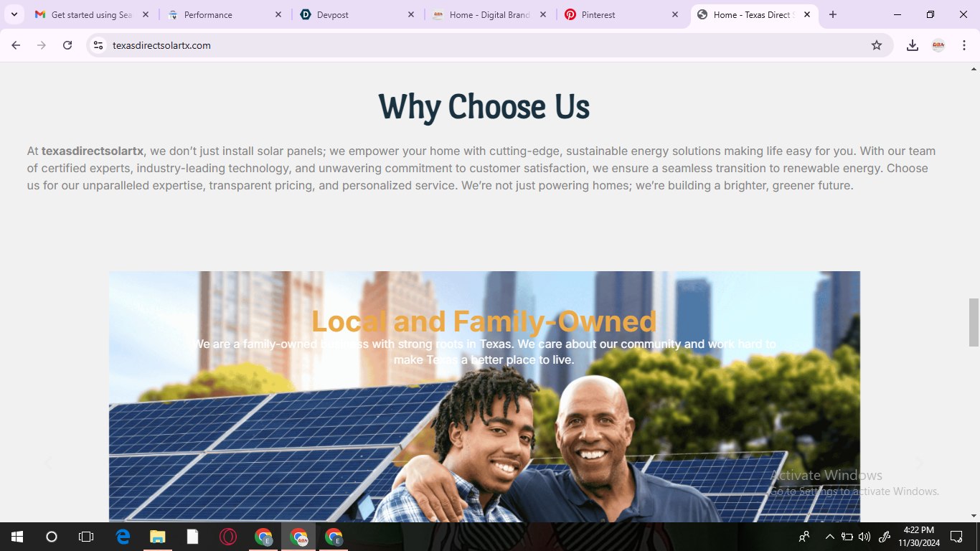Expand the tab search dropdown arrow

[x=14, y=14]
